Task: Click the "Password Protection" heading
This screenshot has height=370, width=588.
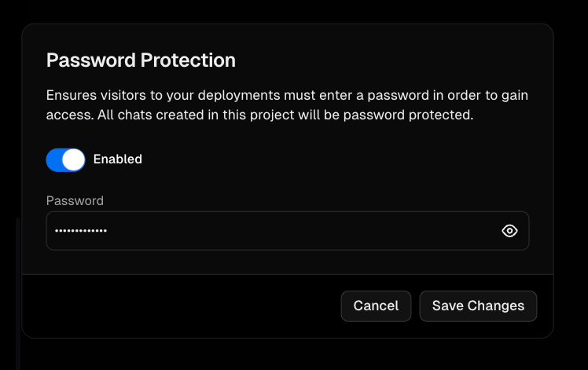Action: pos(141,60)
